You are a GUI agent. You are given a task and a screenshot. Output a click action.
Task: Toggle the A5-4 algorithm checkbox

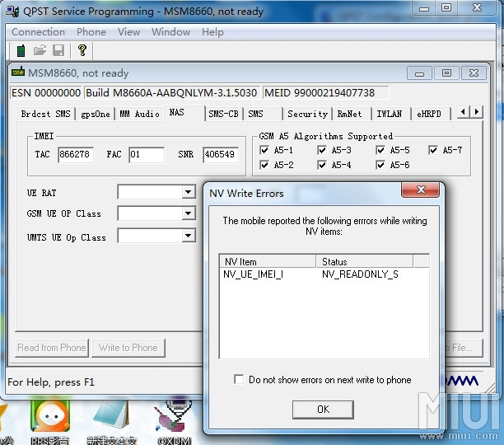point(322,165)
